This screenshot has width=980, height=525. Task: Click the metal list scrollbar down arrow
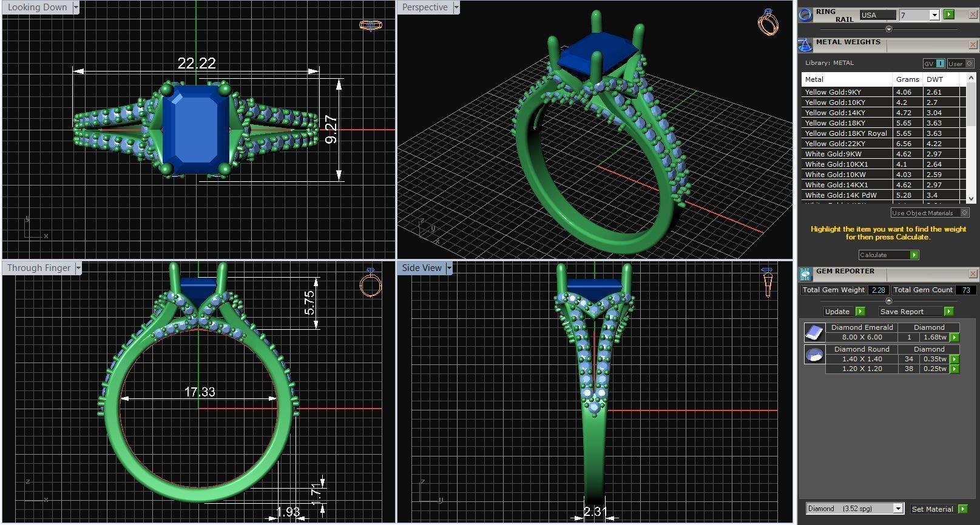pyautogui.click(x=971, y=198)
